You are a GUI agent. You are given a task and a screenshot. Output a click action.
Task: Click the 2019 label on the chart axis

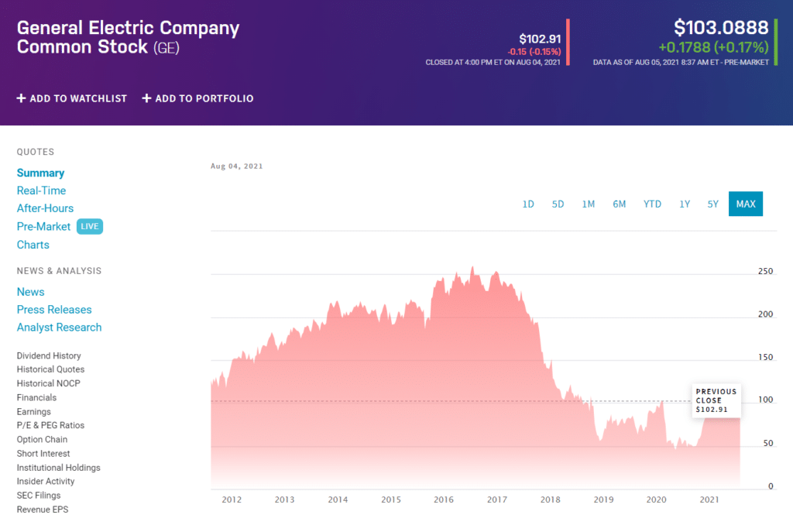coord(603,499)
